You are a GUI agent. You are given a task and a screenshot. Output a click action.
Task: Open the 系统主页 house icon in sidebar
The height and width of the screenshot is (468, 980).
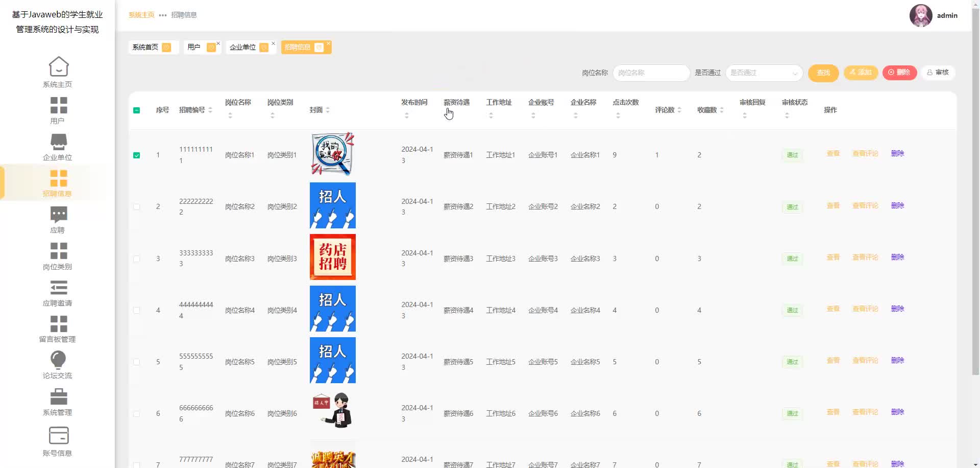point(58,67)
